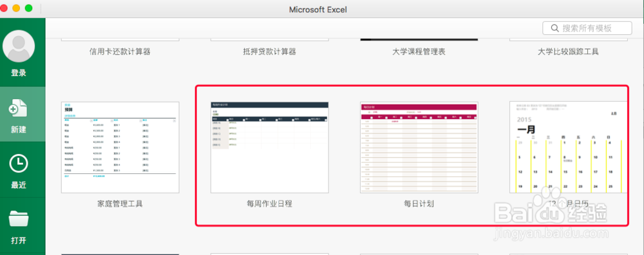Click the 大学比较跟踪工具 template label
The width and height of the screenshot is (644, 255).
click(569, 52)
